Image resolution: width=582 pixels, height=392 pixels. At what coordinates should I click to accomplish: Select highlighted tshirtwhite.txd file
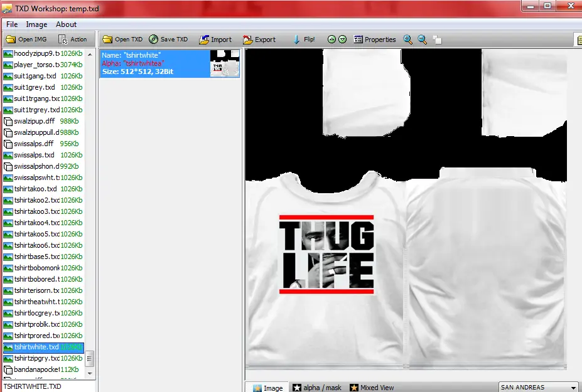43,347
